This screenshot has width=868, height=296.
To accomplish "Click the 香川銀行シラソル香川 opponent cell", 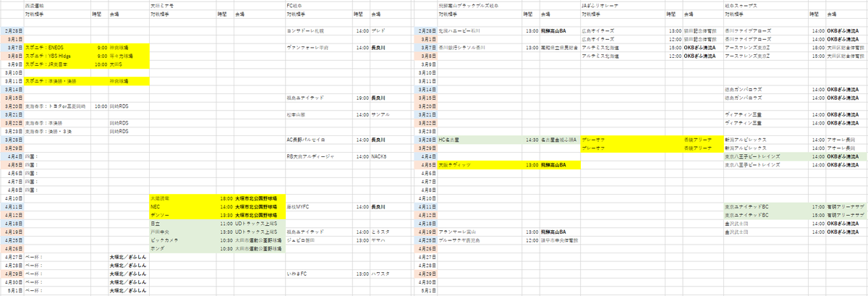I will pyautogui.click(x=481, y=47).
